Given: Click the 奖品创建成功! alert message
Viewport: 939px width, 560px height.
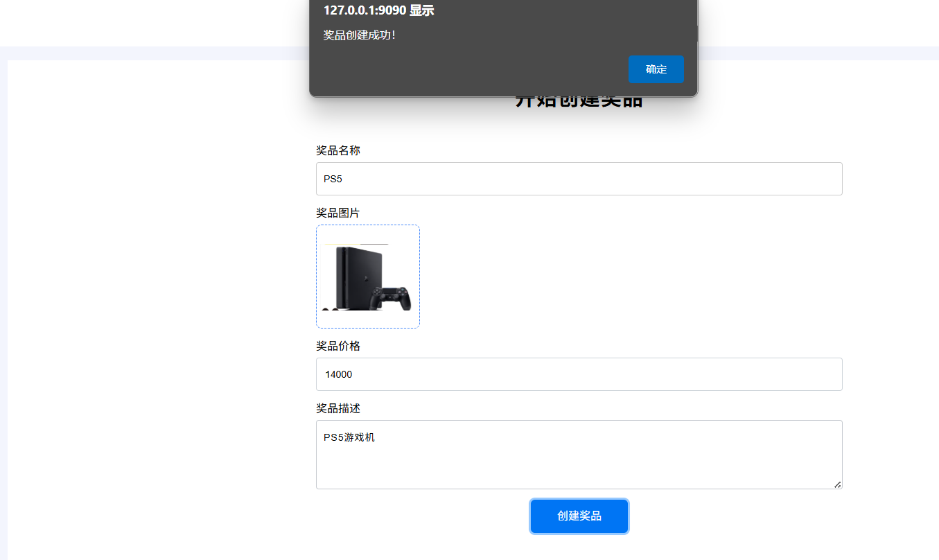Looking at the screenshot, I should pos(359,35).
